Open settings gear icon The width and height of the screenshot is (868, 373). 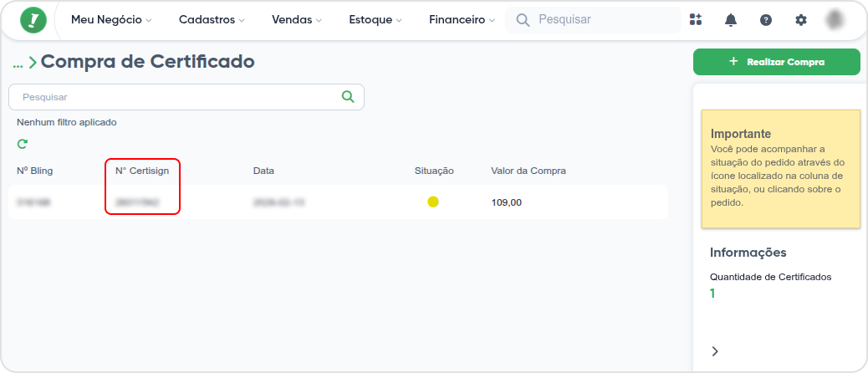(x=801, y=20)
